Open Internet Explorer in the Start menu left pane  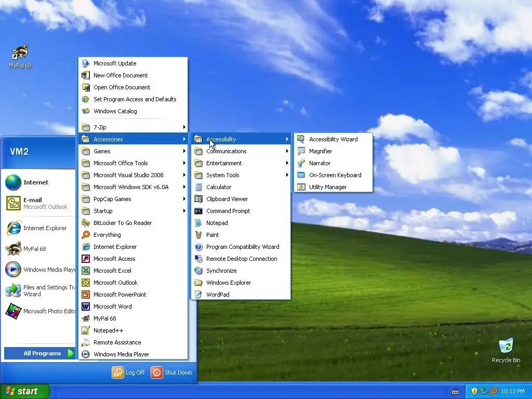click(39, 228)
